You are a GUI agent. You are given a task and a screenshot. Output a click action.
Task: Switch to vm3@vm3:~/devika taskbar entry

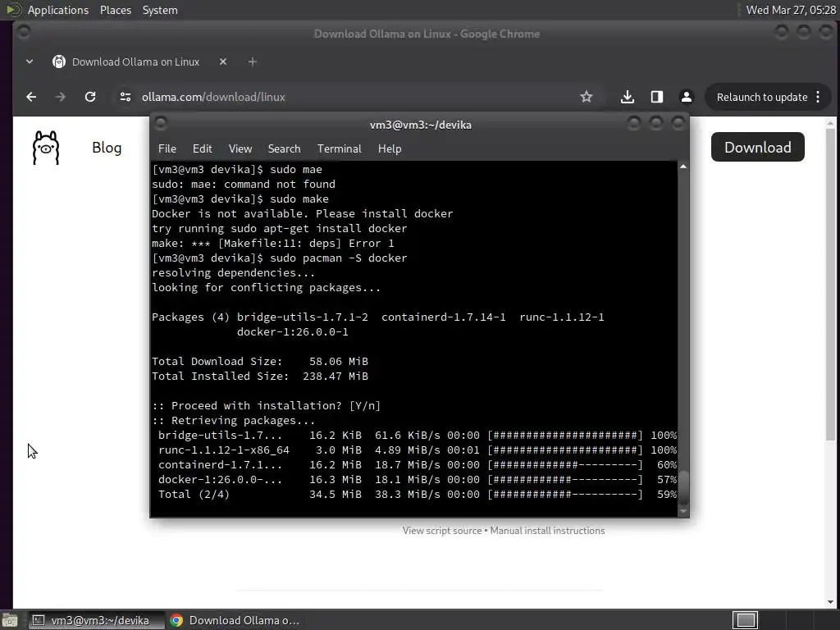(x=97, y=620)
